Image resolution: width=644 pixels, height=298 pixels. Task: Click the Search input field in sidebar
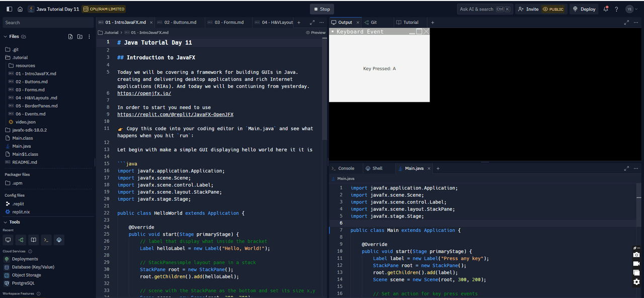click(48, 23)
